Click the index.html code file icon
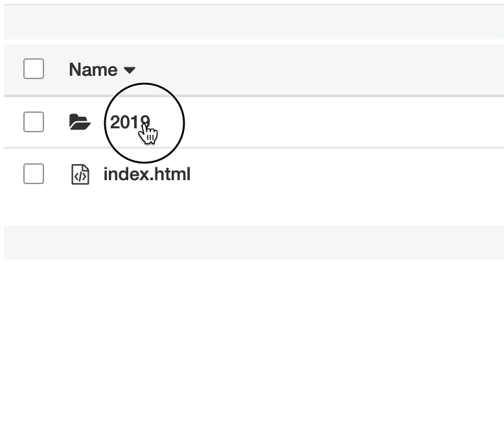Screen dimensions: 504x433 80,174
